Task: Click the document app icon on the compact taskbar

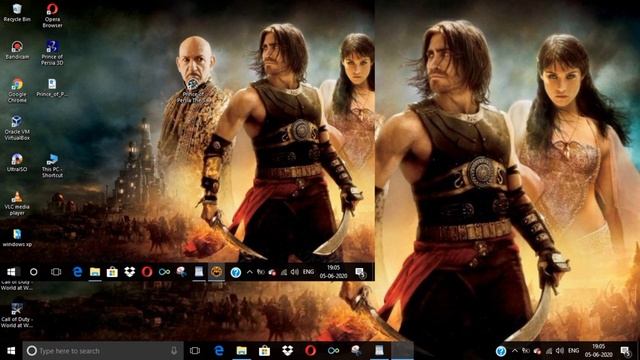Action: tap(199, 272)
